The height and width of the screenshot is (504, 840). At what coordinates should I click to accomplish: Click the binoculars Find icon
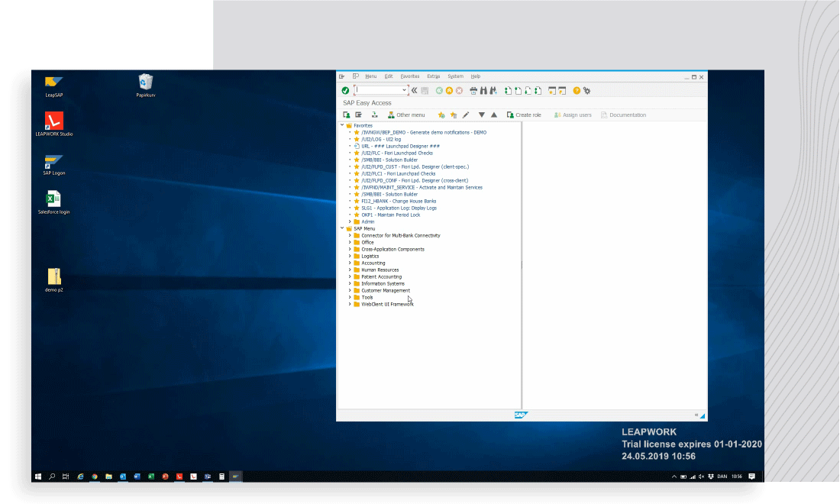(x=483, y=90)
